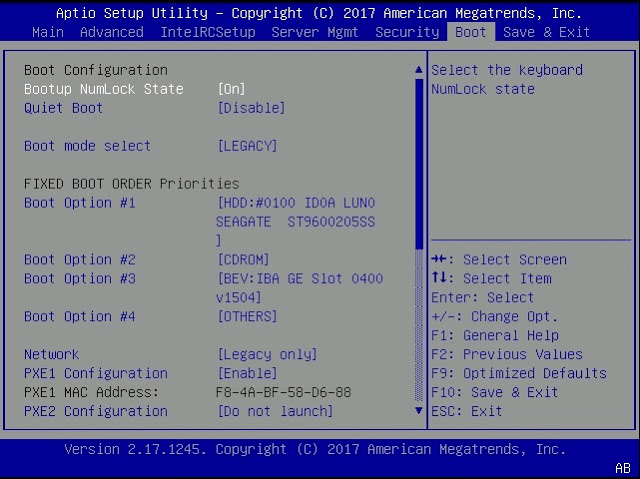Click the blue scrollbar thumb

tap(419, 164)
